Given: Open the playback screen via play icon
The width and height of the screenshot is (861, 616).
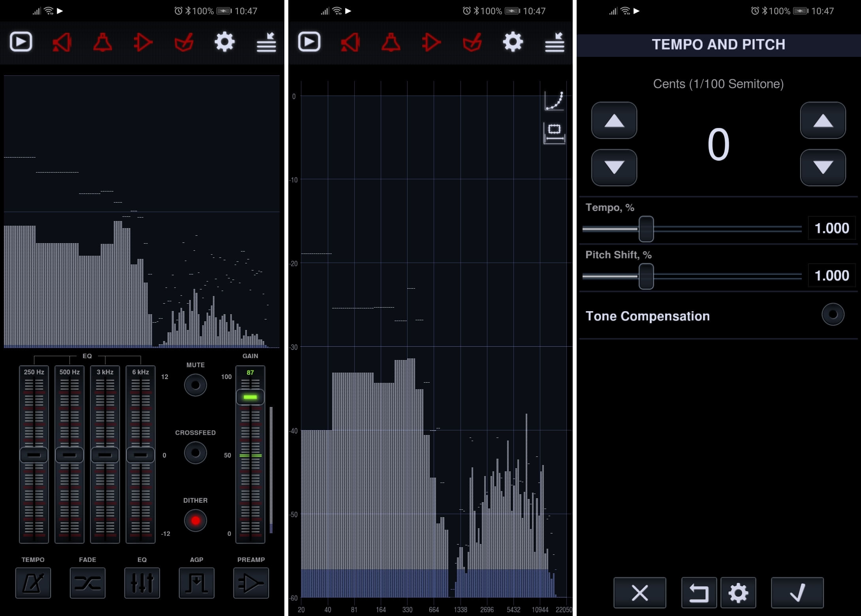Looking at the screenshot, I should coord(21,41).
